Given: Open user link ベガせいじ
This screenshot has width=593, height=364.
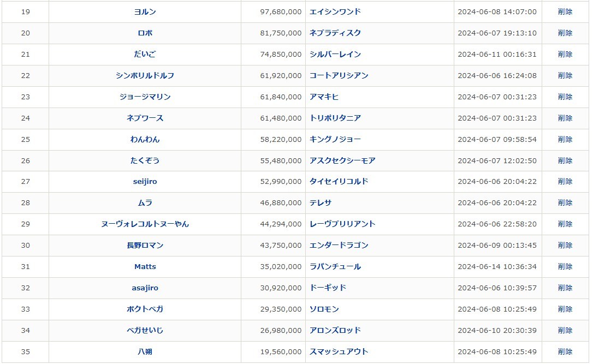Looking at the screenshot, I should click(x=145, y=330).
